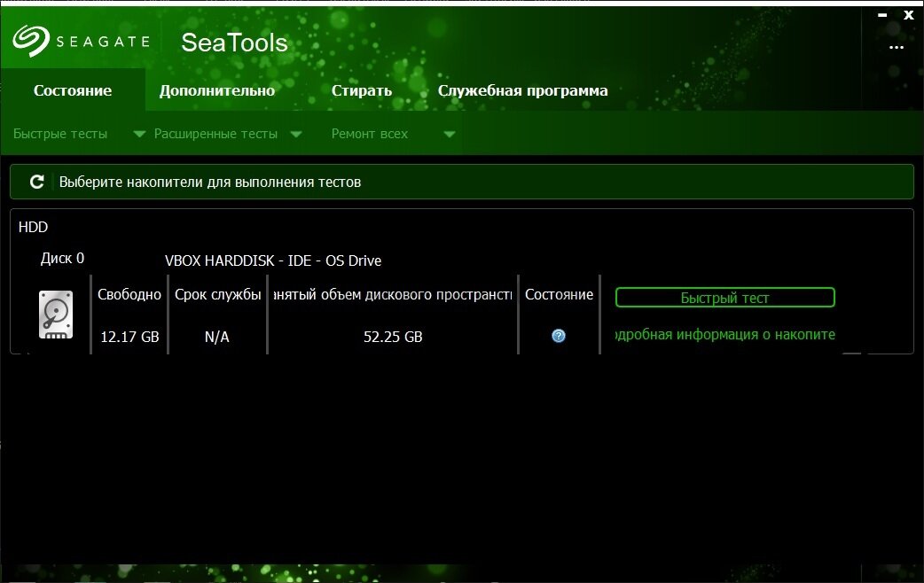Image resolution: width=924 pixels, height=583 pixels.
Task: Click the Состояние column header in drive row
Action: pyautogui.click(x=559, y=294)
